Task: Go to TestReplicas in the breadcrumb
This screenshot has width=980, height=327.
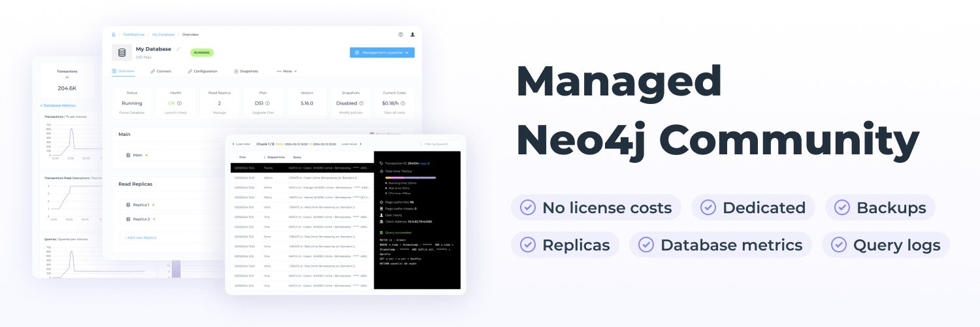Action: [x=133, y=34]
